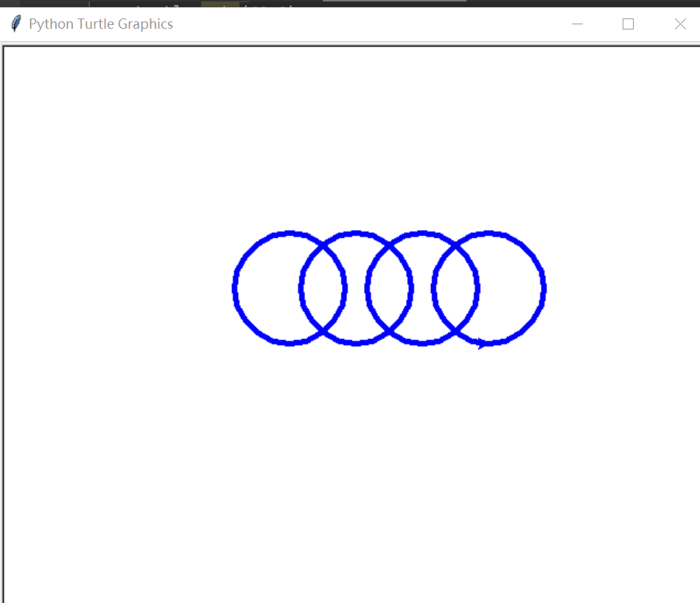
Task: Click bottom intersection of third and fourth circles
Action: [x=455, y=332]
